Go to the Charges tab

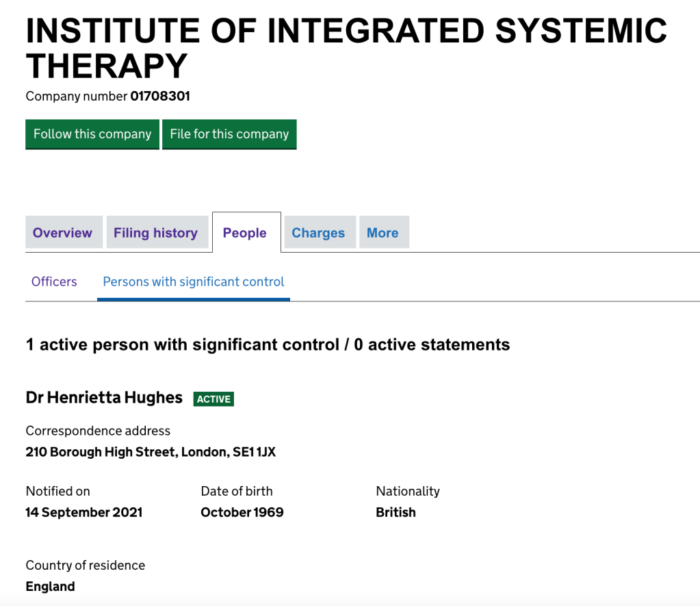318,233
